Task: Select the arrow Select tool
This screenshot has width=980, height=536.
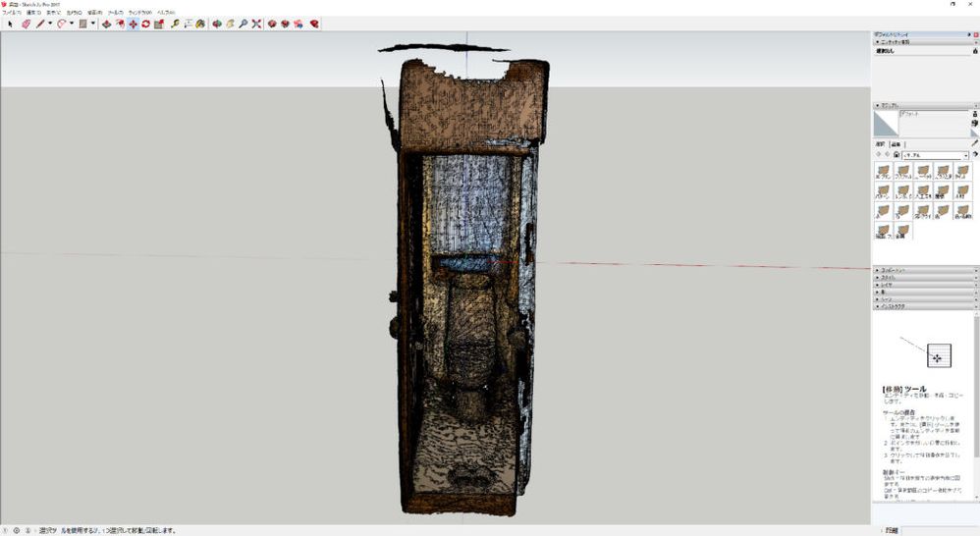Action: (10, 24)
